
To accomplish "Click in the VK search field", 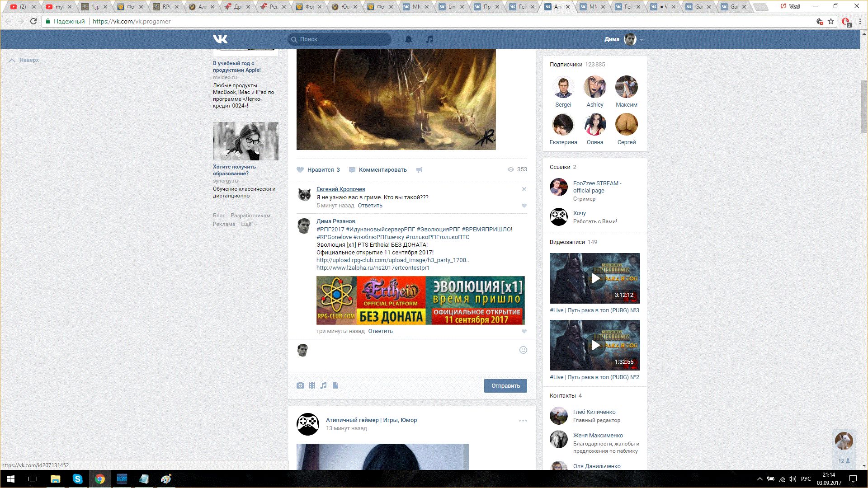I will click(340, 39).
